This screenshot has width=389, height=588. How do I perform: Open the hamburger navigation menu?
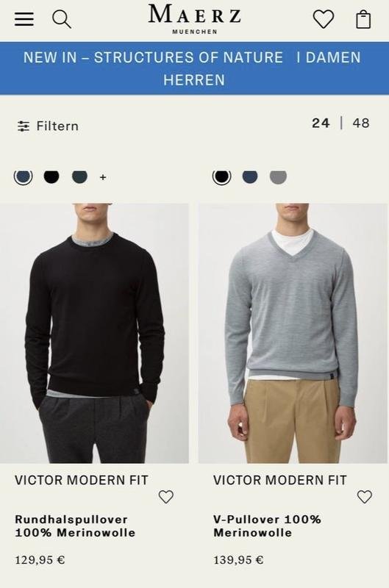[x=24, y=19]
